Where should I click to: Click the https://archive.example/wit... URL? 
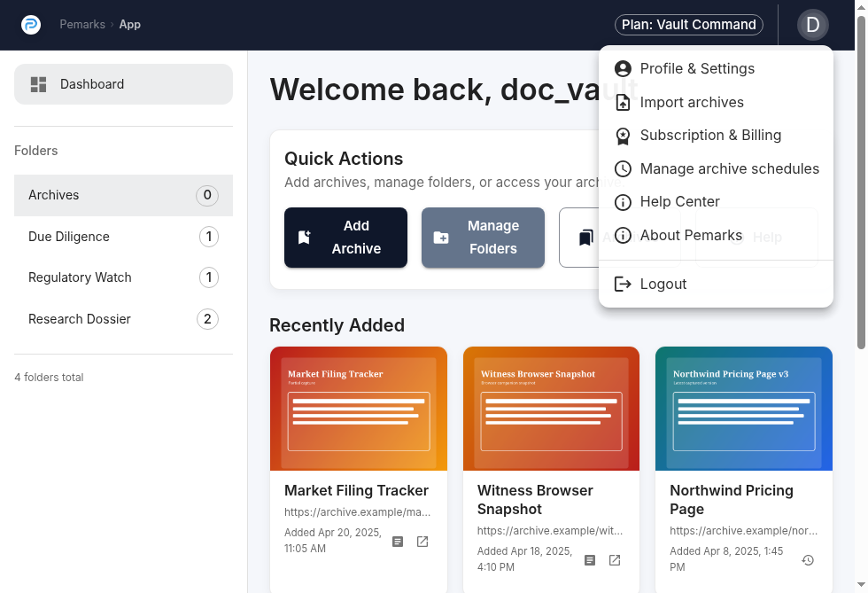click(550, 531)
